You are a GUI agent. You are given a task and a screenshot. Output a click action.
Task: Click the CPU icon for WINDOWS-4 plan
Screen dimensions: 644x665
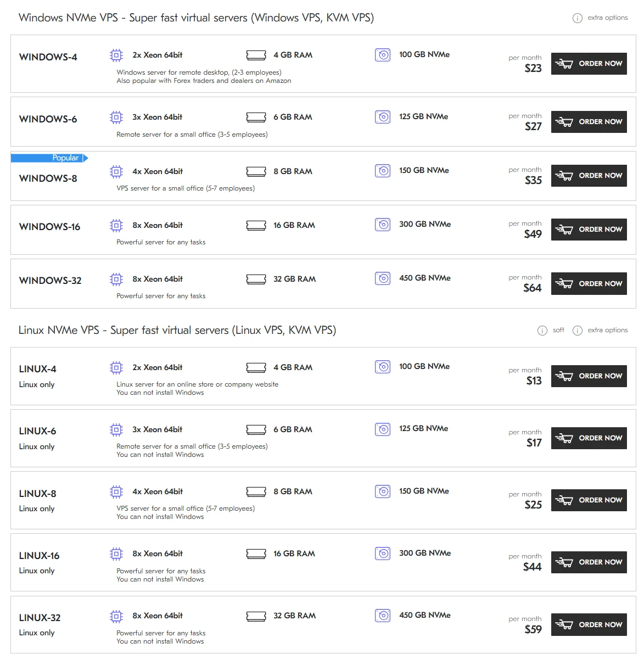click(x=116, y=55)
